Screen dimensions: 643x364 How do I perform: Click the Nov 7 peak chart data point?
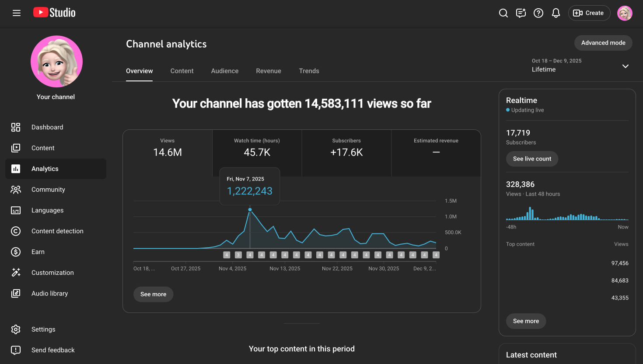coord(250,210)
